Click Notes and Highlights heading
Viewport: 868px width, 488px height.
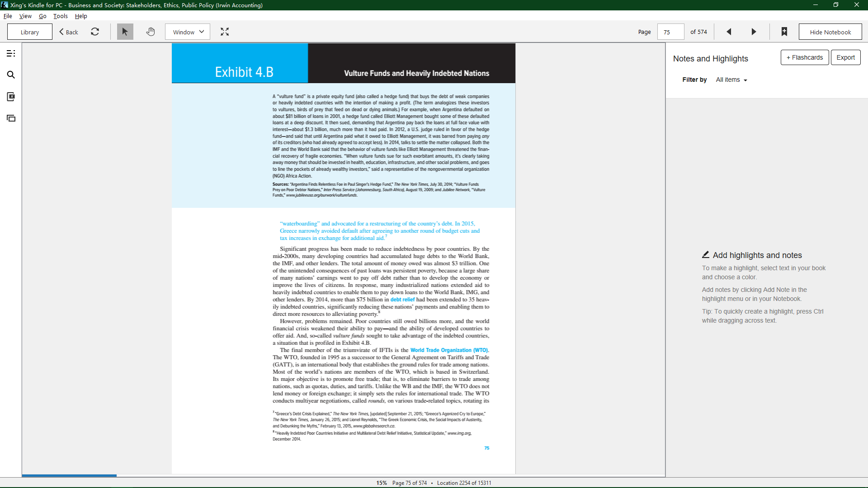click(x=710, y=59)
